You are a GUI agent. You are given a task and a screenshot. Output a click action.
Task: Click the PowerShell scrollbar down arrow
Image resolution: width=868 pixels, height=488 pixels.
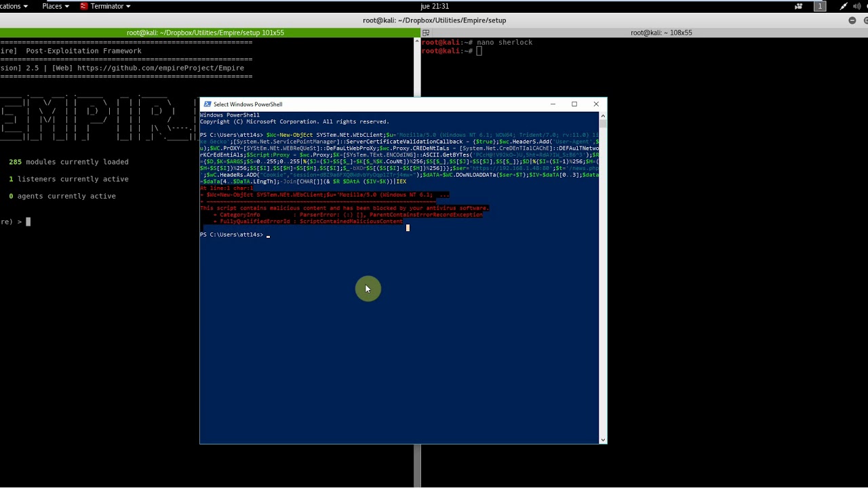coord(603,439)
